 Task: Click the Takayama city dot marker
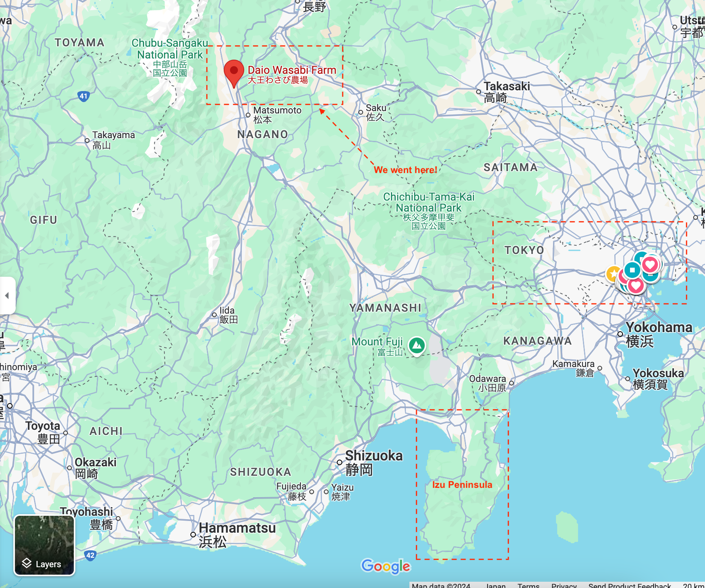tap(87, 140)
